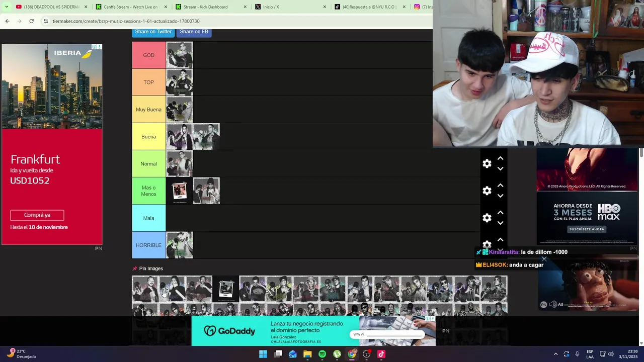644x362 pixels.
Task: Open settings gear for Mas o Menos row
Action: (487, 191)
